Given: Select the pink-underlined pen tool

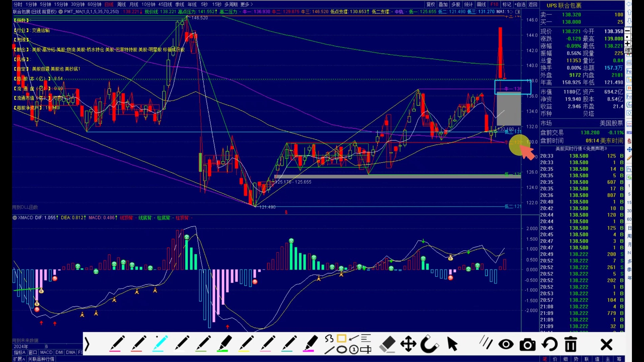Looking at the screenshot, I should (117, 344).
